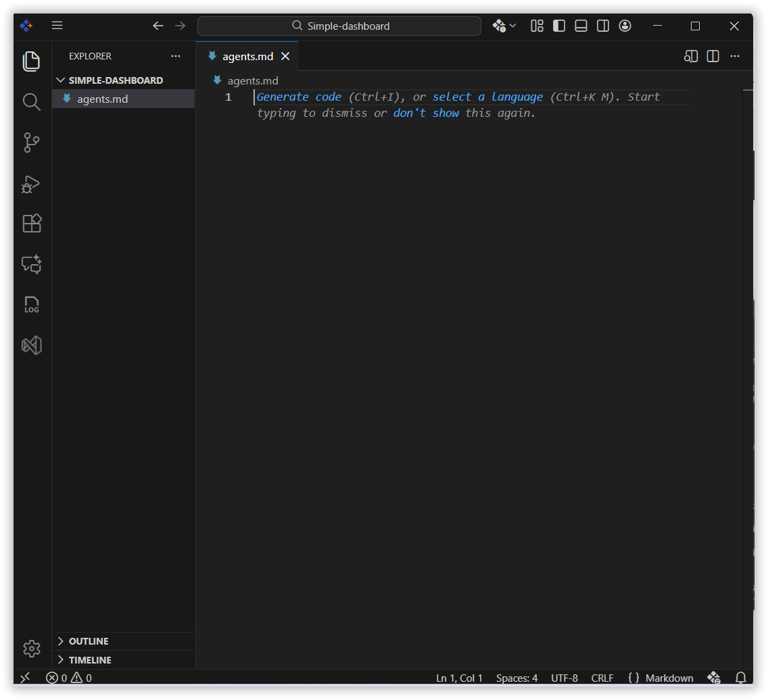This screenshot has height=700, width=768.
Task: Click the braces icon beside Markdown
Action: 633,678
